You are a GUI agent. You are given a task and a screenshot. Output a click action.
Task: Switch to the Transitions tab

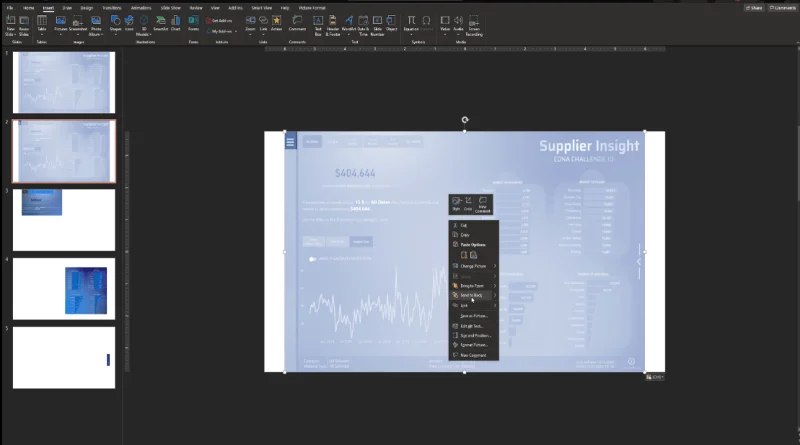tap(112, 8)
